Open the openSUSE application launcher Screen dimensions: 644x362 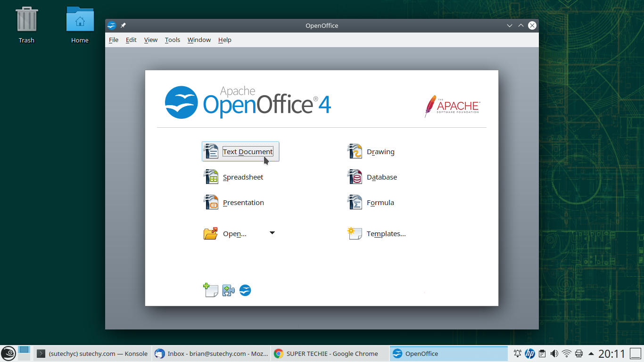(8, 353)
